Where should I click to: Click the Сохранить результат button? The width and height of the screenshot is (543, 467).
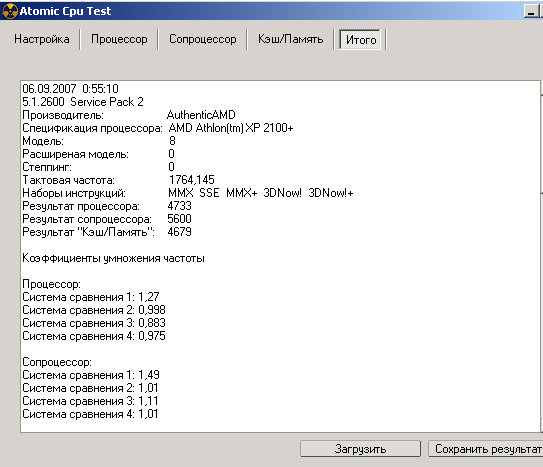[x=486, y=449]
